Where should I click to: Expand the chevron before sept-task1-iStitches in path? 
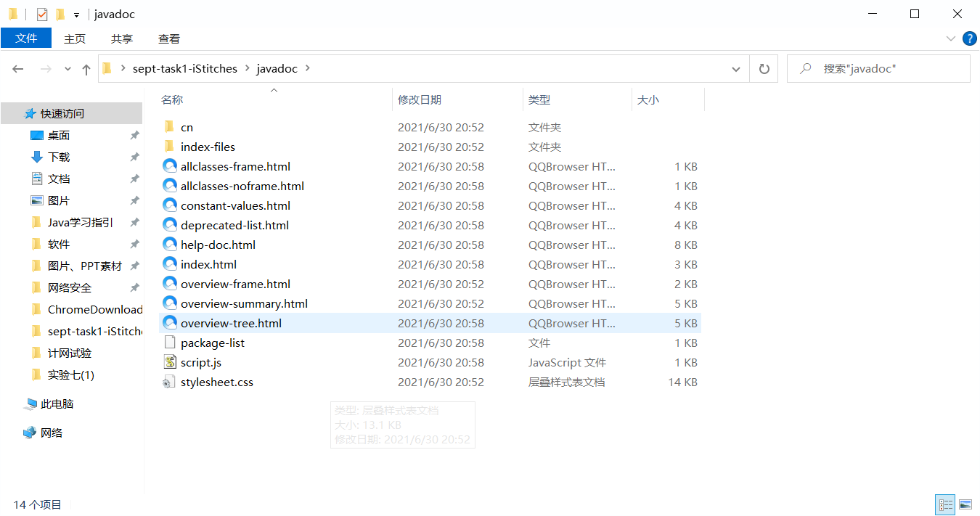123,69
